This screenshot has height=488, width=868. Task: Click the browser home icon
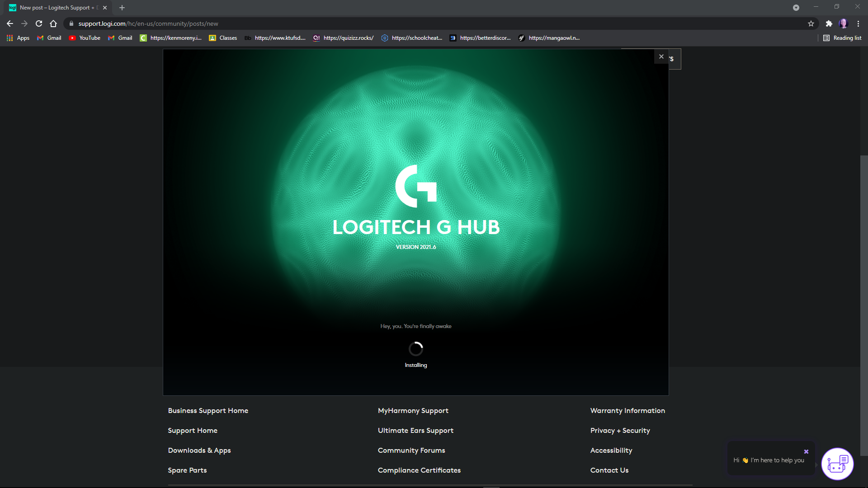54,23
